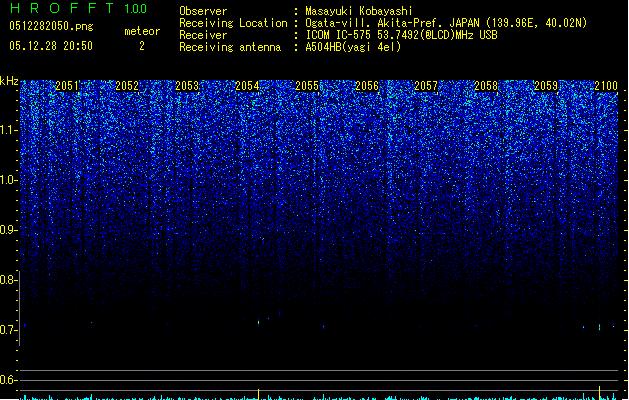Click the 'Receiving Location' label
Image resolution: width=629 pixels, height=400 pixels.
(233, 23)
